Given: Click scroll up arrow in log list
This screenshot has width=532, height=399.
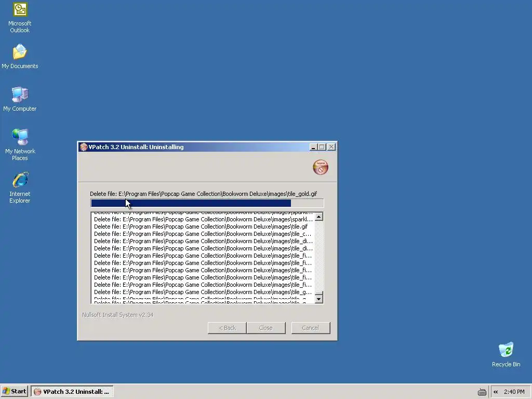Looking at the screenshot, I should pyautogui.click(x=318, y=217).
